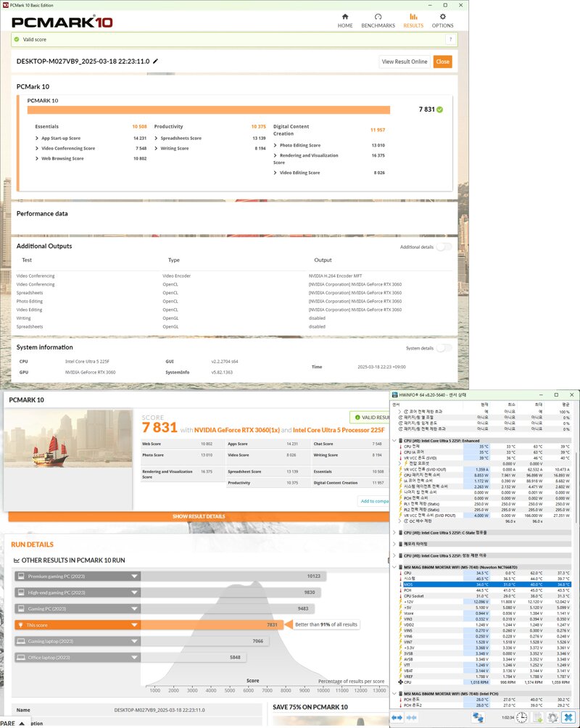This screenshot has height=728, width=580.
Task: Click the 10123 Premium gaming PC bar
Action: tap(233, 576)
